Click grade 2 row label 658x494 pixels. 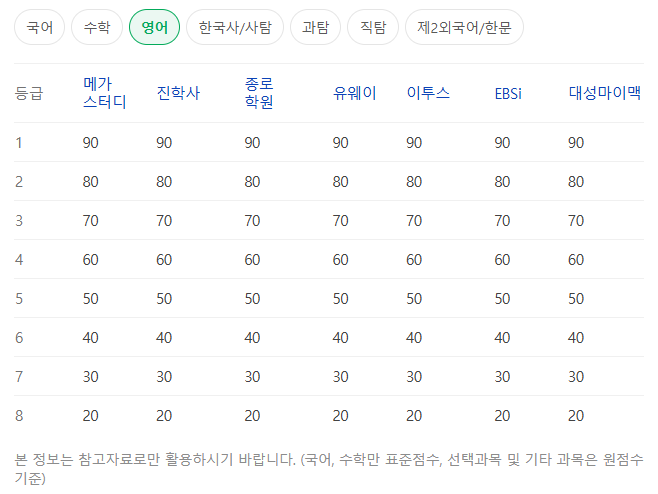(x=19, y=182)
